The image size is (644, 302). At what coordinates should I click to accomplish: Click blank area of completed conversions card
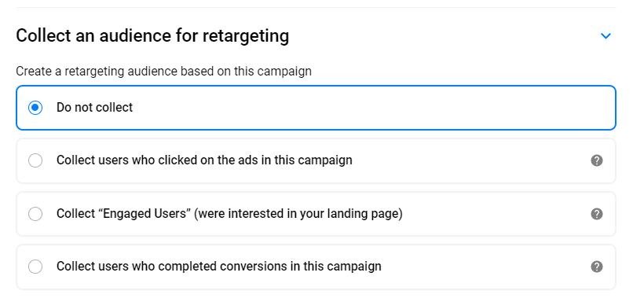485,267
